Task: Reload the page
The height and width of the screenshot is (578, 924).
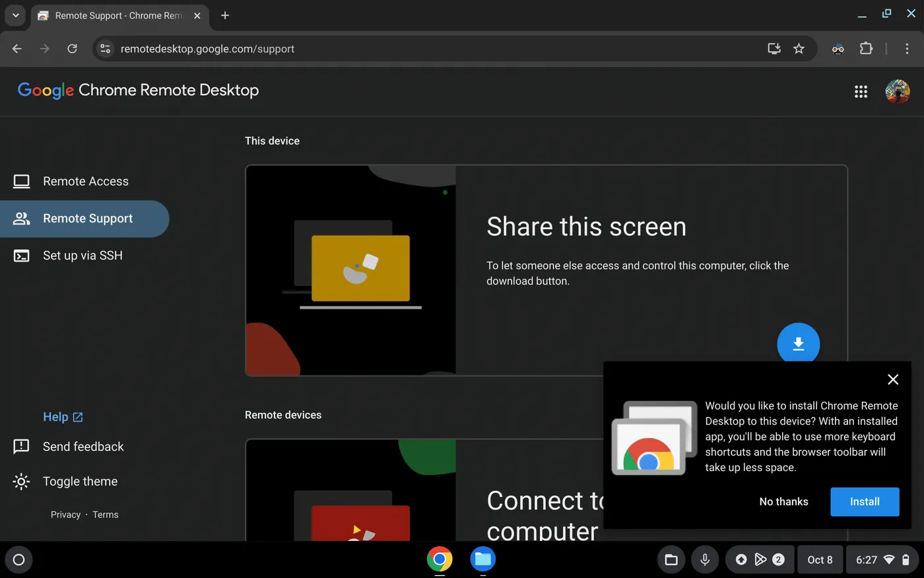Action: (73, 48)
